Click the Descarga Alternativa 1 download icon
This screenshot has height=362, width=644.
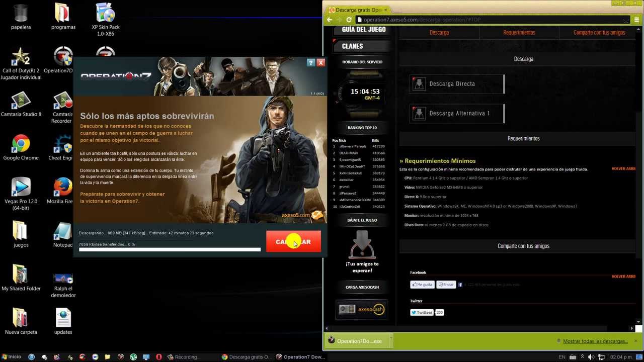[419, 113]
